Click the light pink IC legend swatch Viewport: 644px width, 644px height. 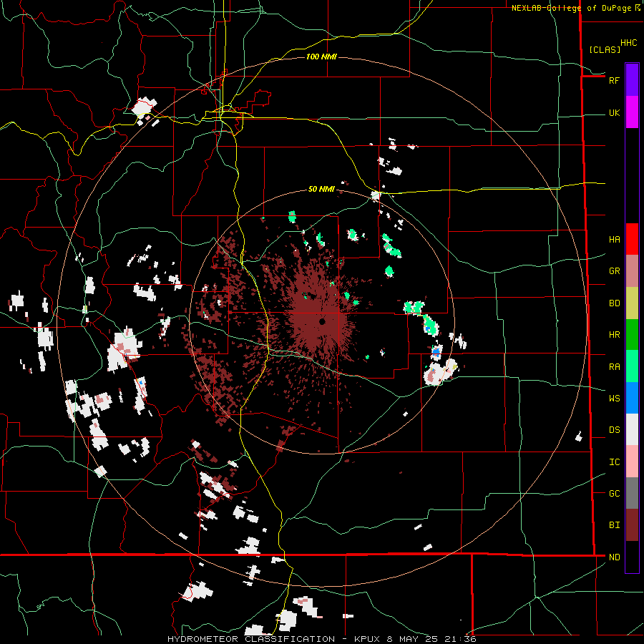point(632,462)
